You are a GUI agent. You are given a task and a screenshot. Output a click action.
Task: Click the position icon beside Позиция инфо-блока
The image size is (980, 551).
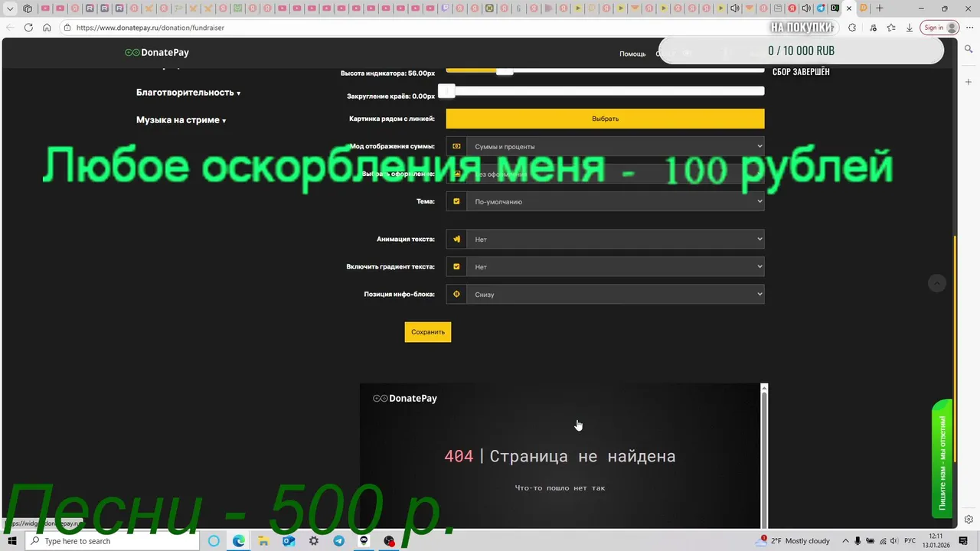click(x=456, y=294)
